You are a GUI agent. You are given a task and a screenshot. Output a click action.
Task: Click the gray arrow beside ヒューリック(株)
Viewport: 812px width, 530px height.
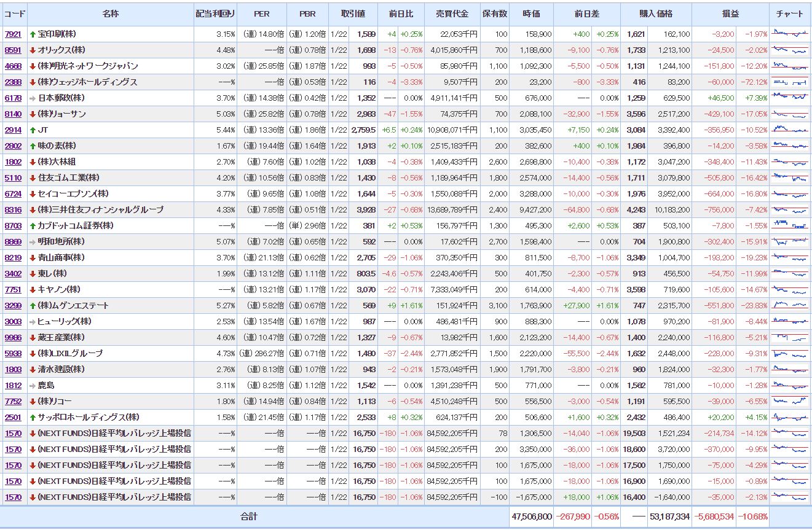(x=33, y=321)
